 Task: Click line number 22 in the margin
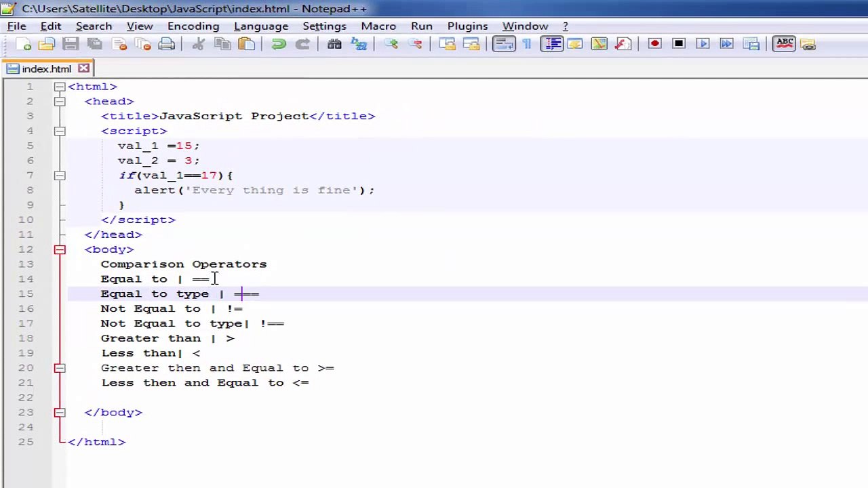tap(26, 397)
